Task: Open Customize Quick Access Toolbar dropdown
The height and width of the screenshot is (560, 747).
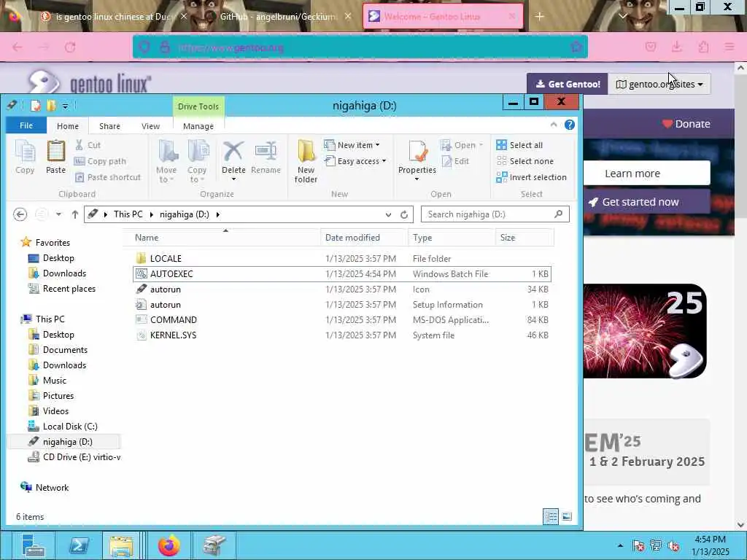Action: coord(65,106)
